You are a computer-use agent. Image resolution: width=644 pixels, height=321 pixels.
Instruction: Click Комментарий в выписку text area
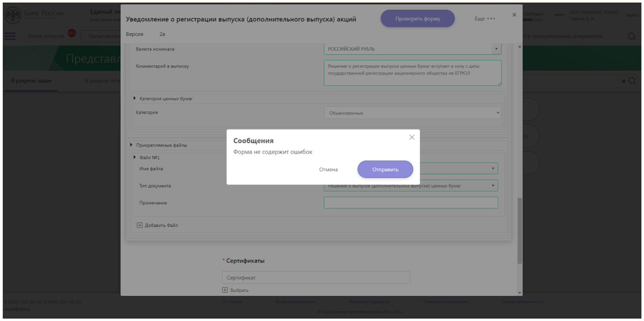[x=412, y=73]
